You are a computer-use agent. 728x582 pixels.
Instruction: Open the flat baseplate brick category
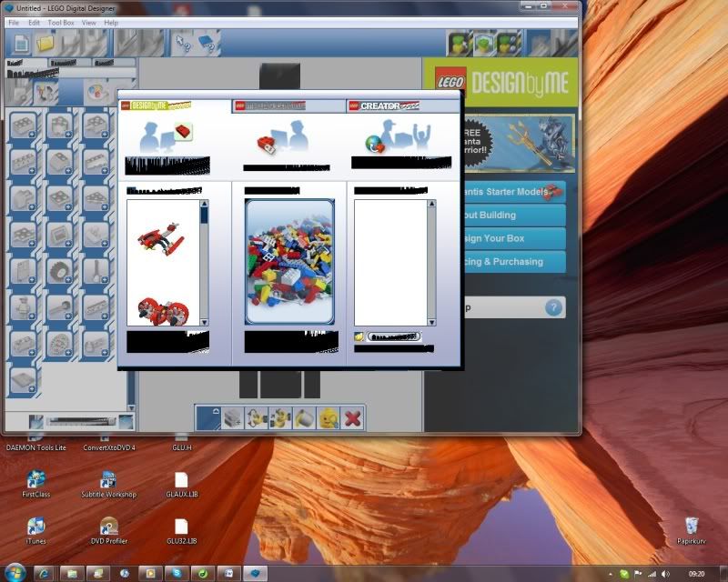(x=24, y=381)
